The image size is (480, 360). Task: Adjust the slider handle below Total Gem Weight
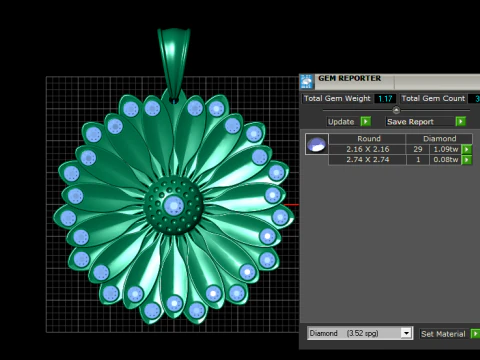click(x=396, y=110)
